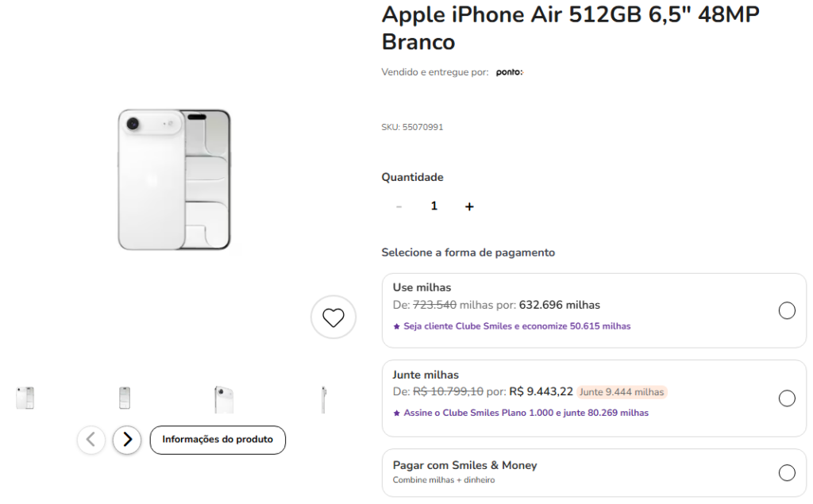Screen dimensions: 813x504
Task: Click the main iPhone Air product image
Action: (x=175, y=179)
